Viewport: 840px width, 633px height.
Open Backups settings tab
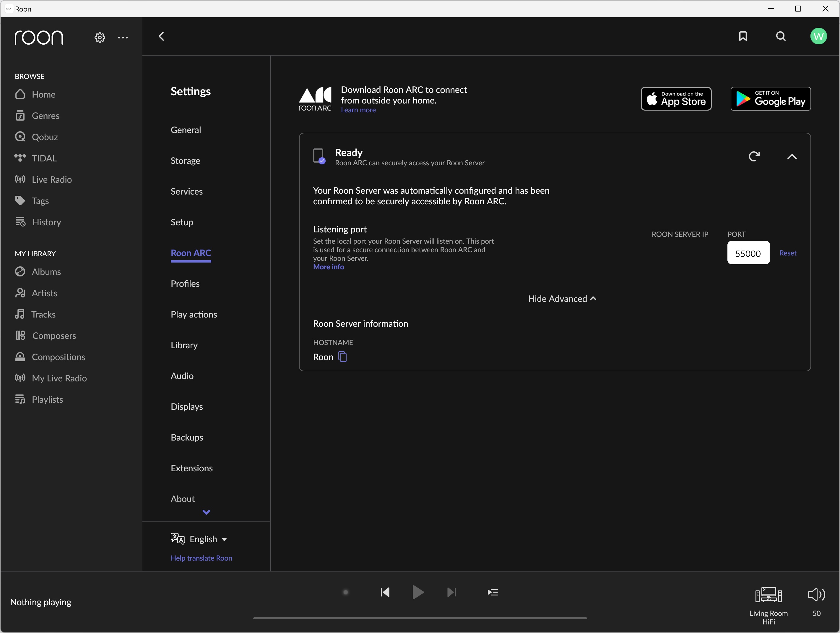187,438
